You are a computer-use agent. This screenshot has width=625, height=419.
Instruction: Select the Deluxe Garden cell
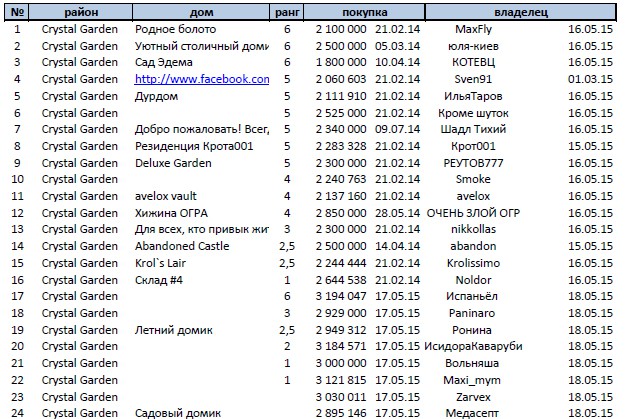tap(173, 163)
